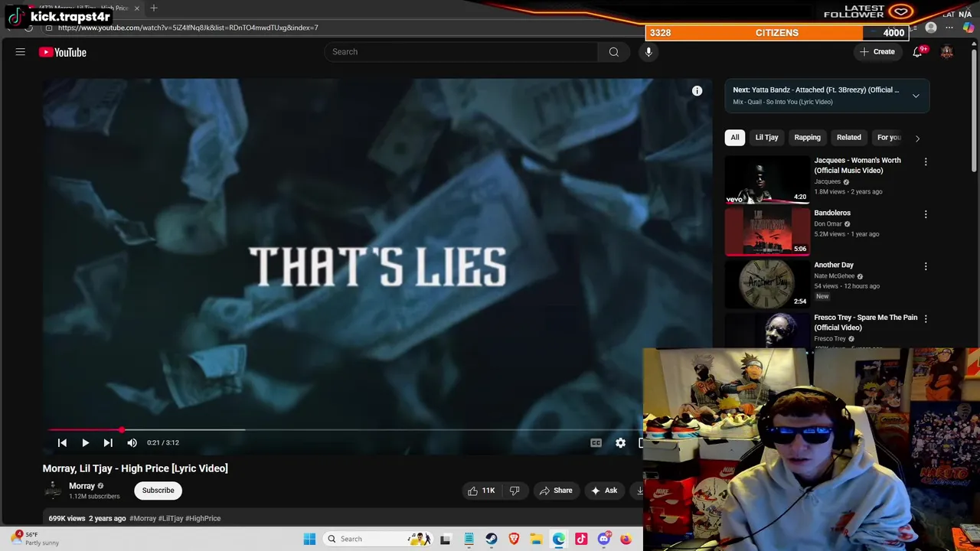Viewport: 980px width, 551px height.
Task: Open a new browser tab
Action: click(154, 8)
